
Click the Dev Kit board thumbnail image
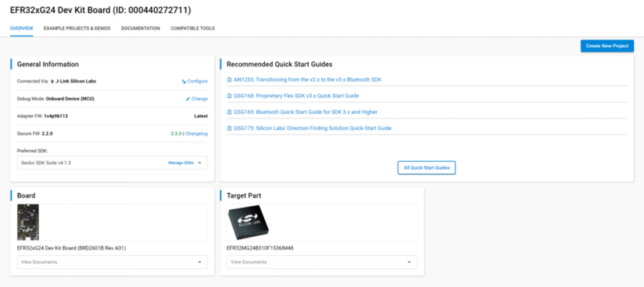point(28,222)
